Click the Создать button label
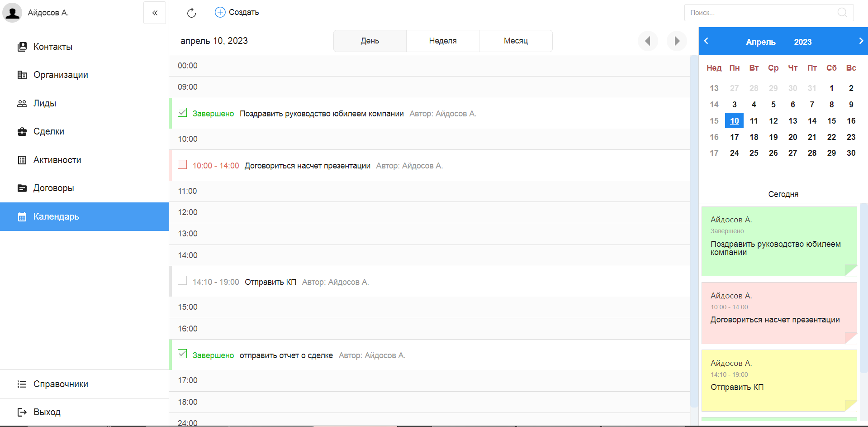The height and width of the screenshot is (427, 868). tap(244, 12)
